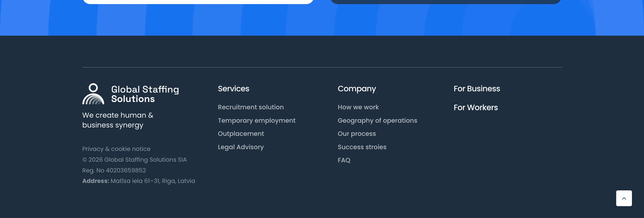Open the FAQ link
Image resolution: width=644 pixels, height=218 pixels.
tap(344, 160)
